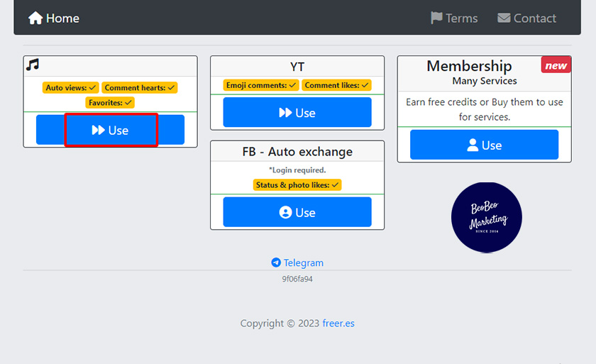Click the Contact envelope icon
The height and width of the screenshot is (364, 596).
click(x=504, y=18)
